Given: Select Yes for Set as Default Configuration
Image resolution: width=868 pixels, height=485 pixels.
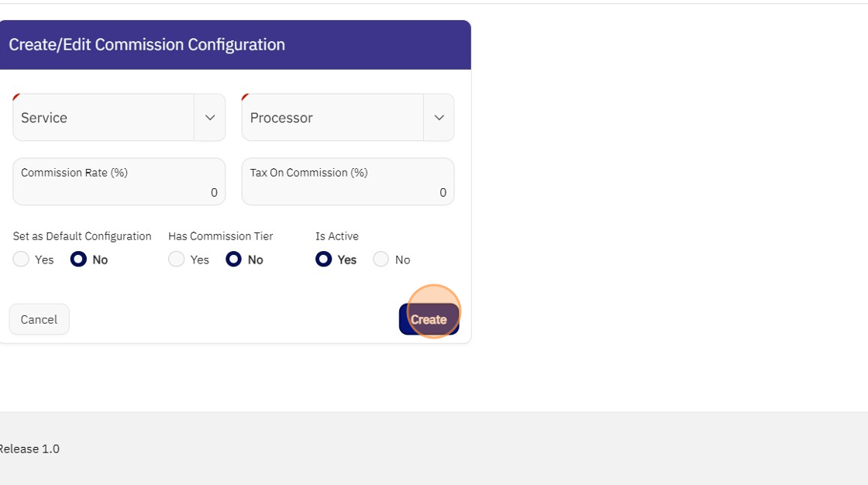Looking at the screenshot, I should click(21, 260).
